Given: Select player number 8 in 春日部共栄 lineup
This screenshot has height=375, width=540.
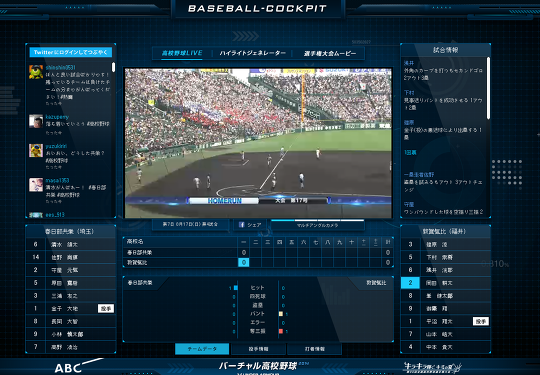Looking at the screenshot, I should pos(71,321).
